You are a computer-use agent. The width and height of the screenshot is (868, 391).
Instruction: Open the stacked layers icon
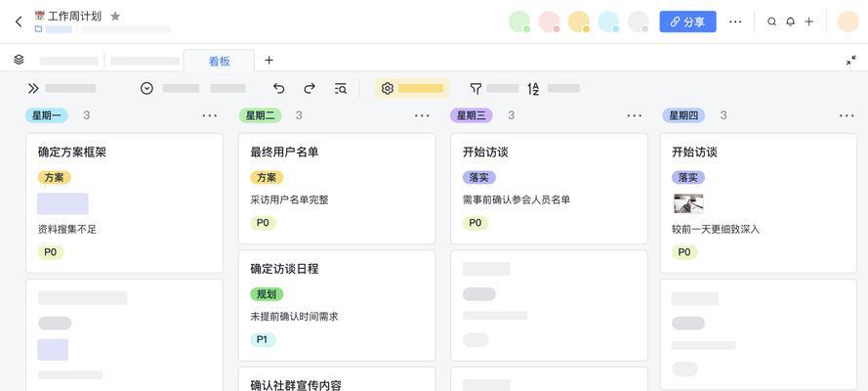19,60
